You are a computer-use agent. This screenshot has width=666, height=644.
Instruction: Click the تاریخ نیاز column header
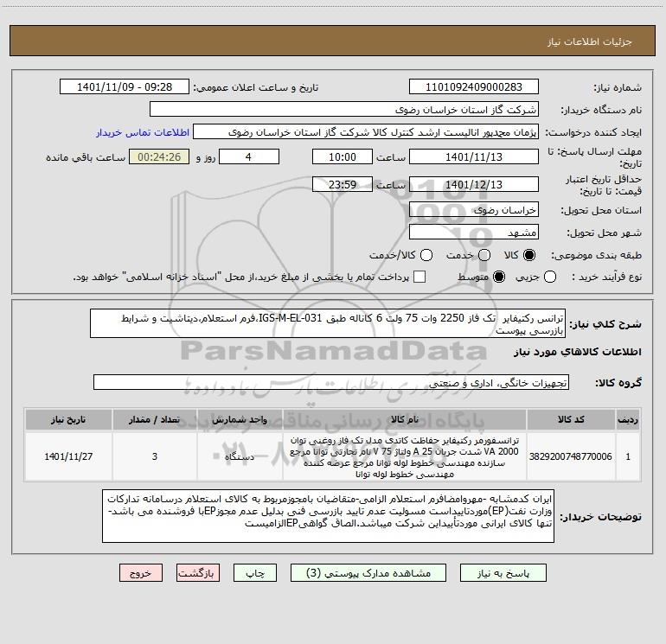[68, 419]
